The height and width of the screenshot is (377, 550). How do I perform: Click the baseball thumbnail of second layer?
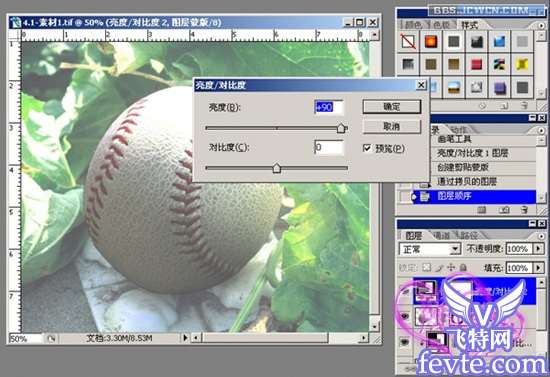coord(426,316)
